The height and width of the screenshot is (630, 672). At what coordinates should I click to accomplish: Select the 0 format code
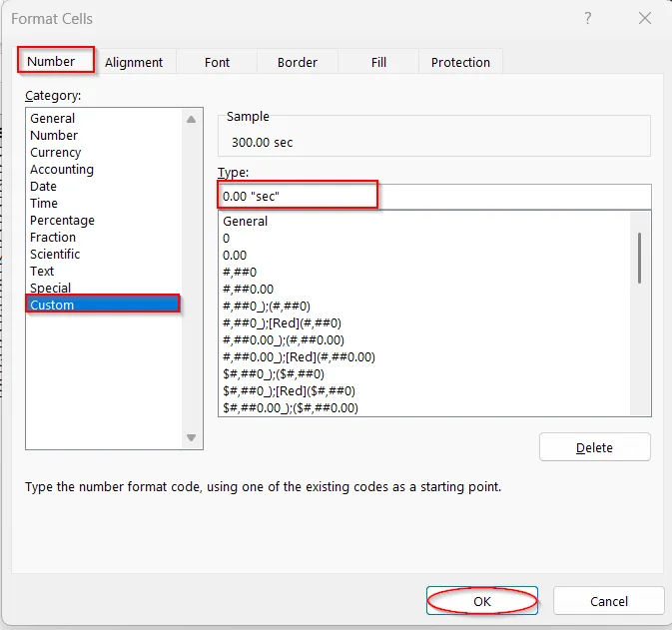(x=424, y=238)
